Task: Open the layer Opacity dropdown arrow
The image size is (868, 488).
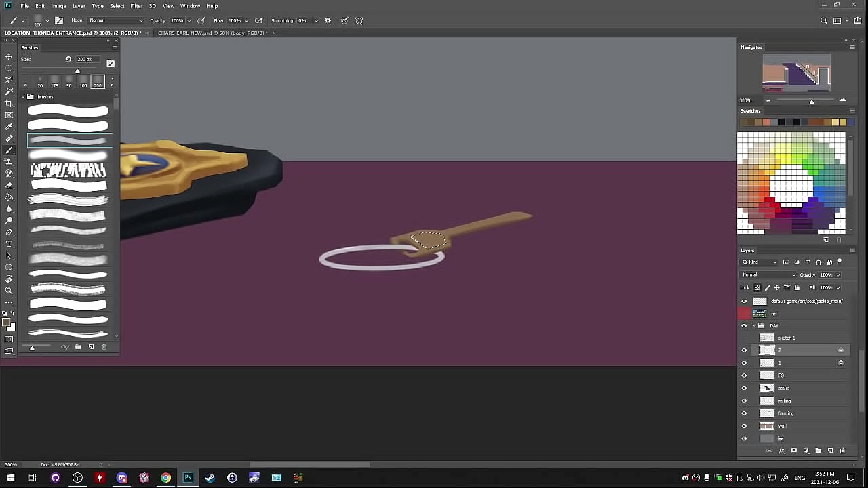Action: (838, 275)
